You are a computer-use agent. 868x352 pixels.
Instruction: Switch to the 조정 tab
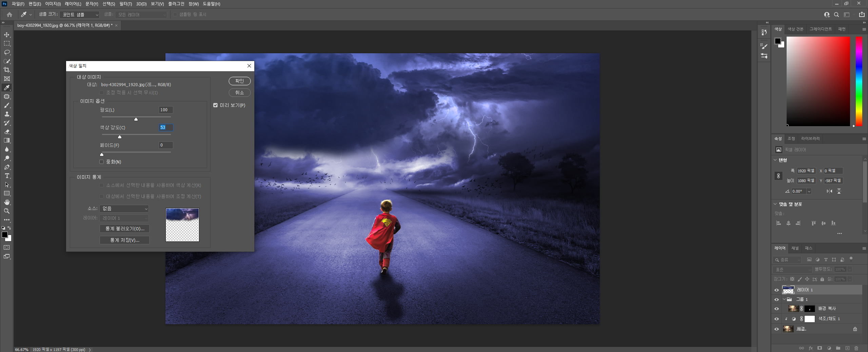[791, 139]
